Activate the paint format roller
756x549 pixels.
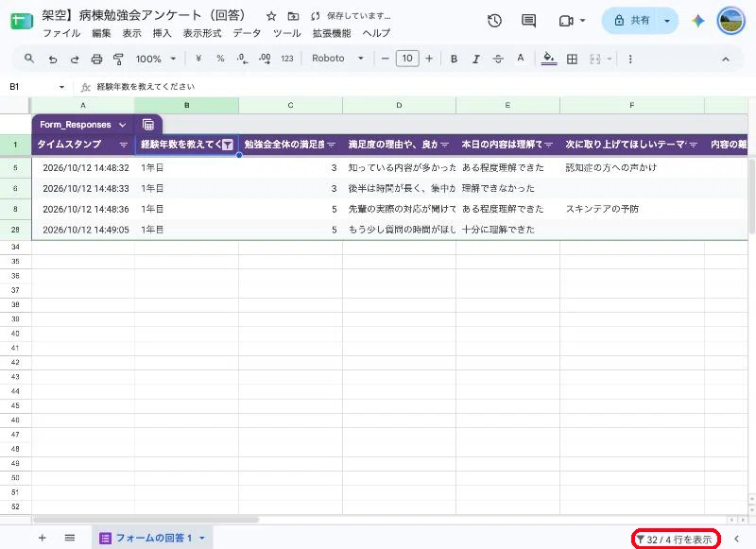[118, 60]
